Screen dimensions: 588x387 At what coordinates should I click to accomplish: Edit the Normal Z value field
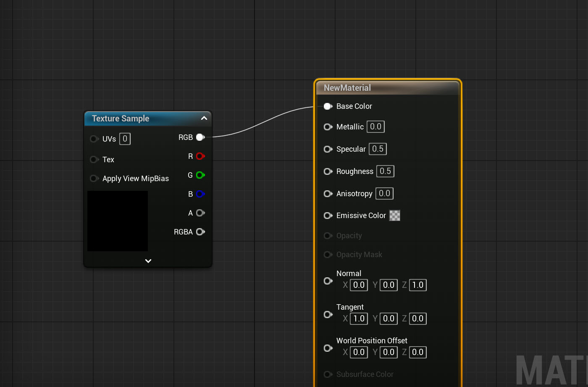(418, 285)
